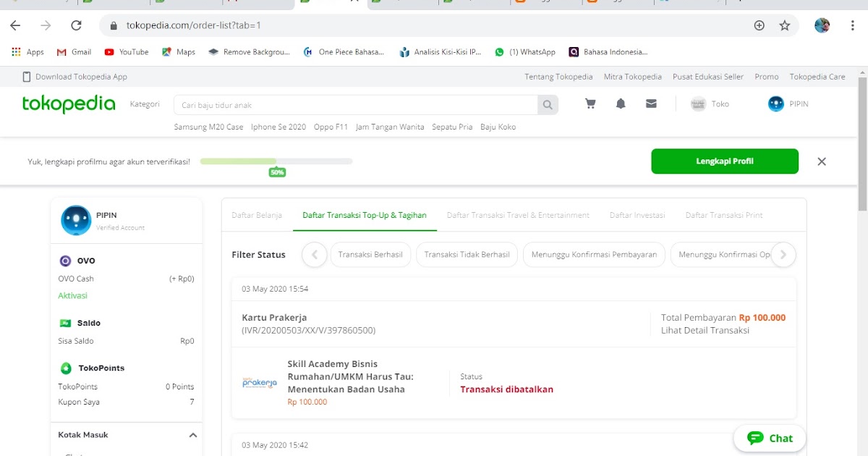Open the shopping cart icon
868x456 pixels.
pos(590,104)
